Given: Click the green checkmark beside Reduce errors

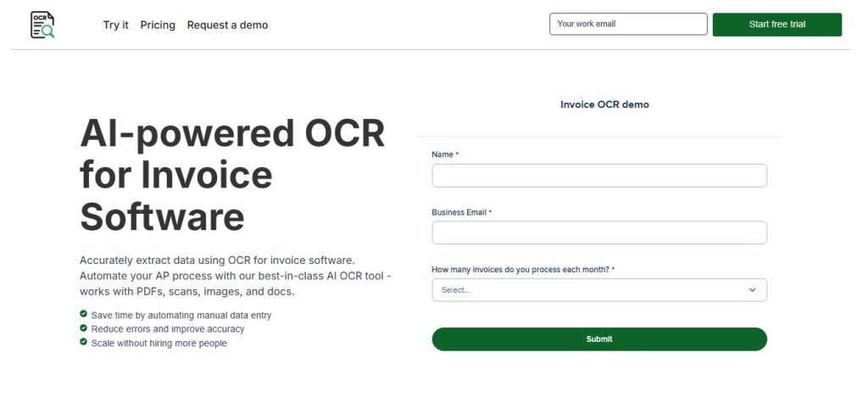Looking at the screenshot, I should (84, 328).
